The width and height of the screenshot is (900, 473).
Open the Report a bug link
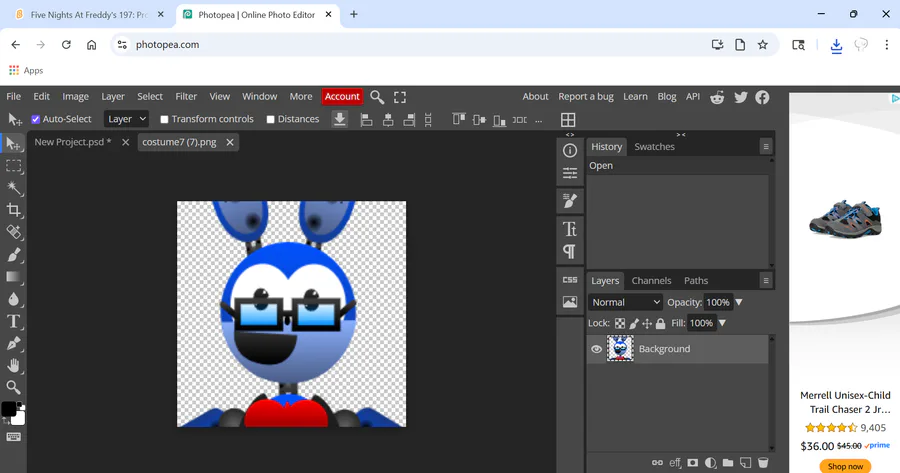[x=585, y=96]
